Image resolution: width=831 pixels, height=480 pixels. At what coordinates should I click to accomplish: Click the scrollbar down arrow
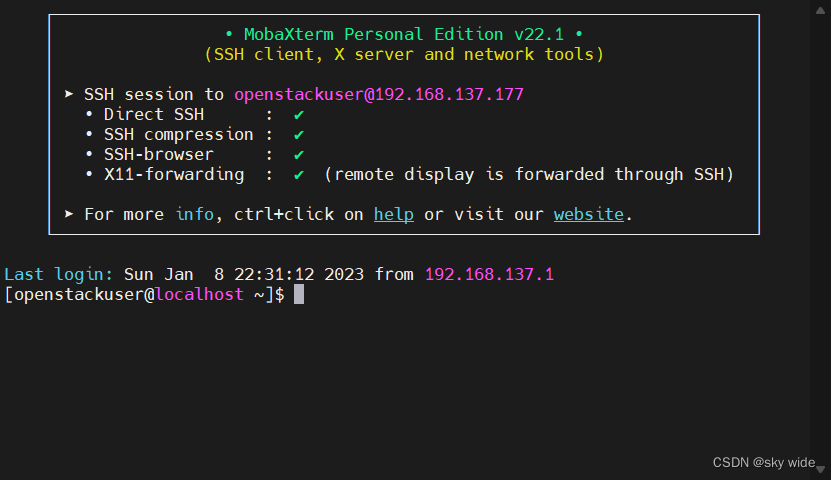(x=820, y=469)
